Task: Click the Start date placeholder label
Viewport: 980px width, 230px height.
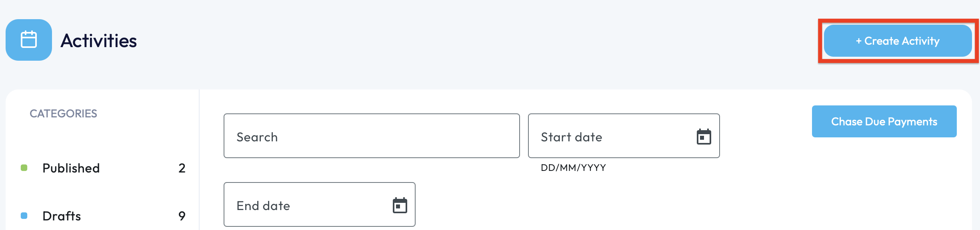Action: (x=571, y=137)
